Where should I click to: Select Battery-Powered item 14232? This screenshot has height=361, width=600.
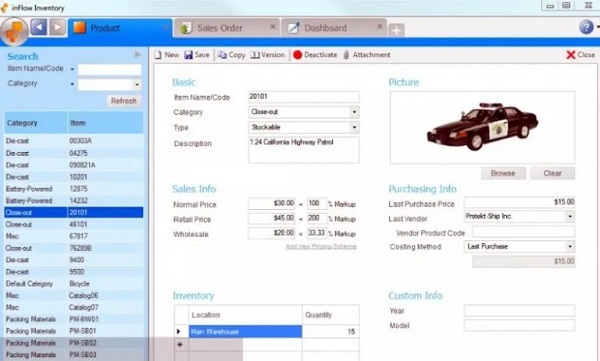click(74, 201)
